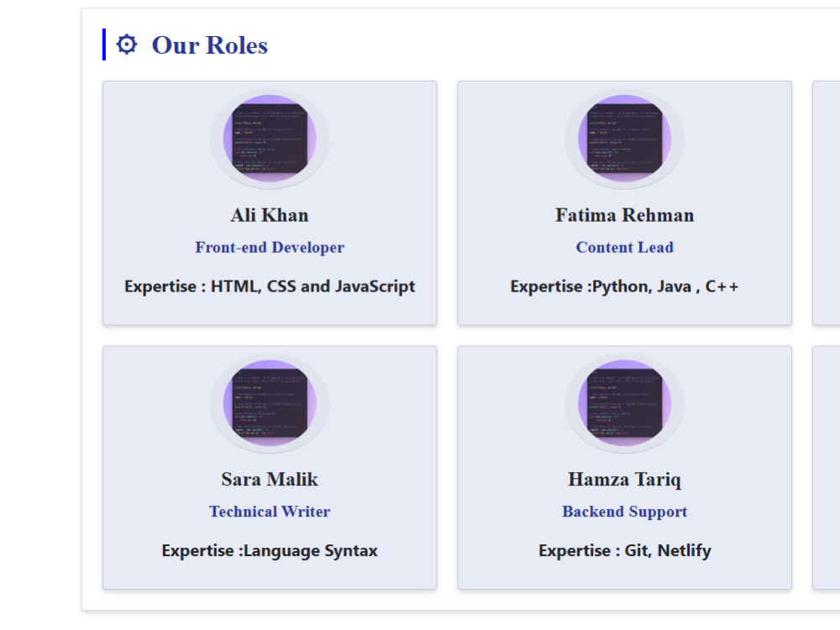Open Hamza Tariq's profile picture
Screen dimensions: 840x630
tap(625, 403)
